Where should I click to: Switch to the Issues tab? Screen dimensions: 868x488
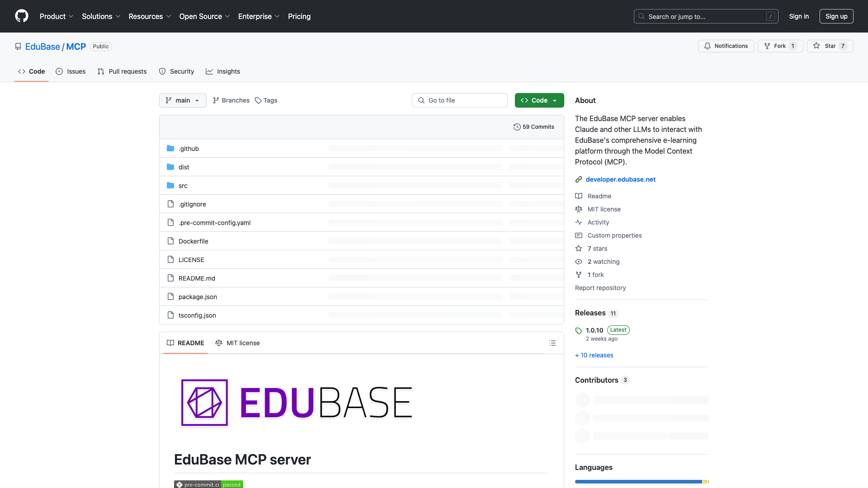[x=71, y=71]
